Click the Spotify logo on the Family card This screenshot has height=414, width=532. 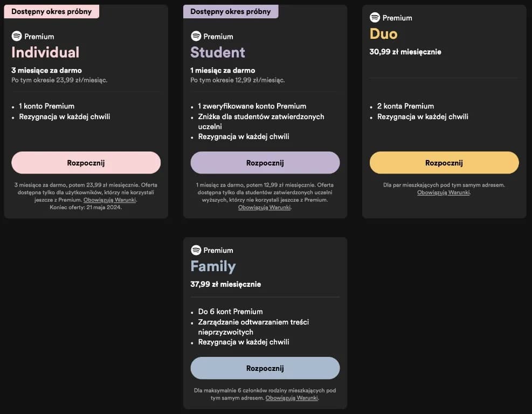pos(195,250)
